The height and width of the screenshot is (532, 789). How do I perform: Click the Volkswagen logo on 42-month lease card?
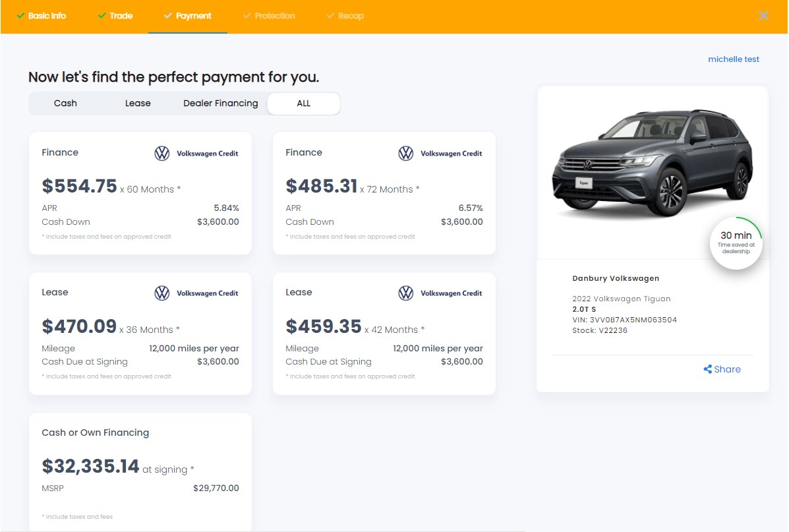pyautogui.click(x=406, y=293)
